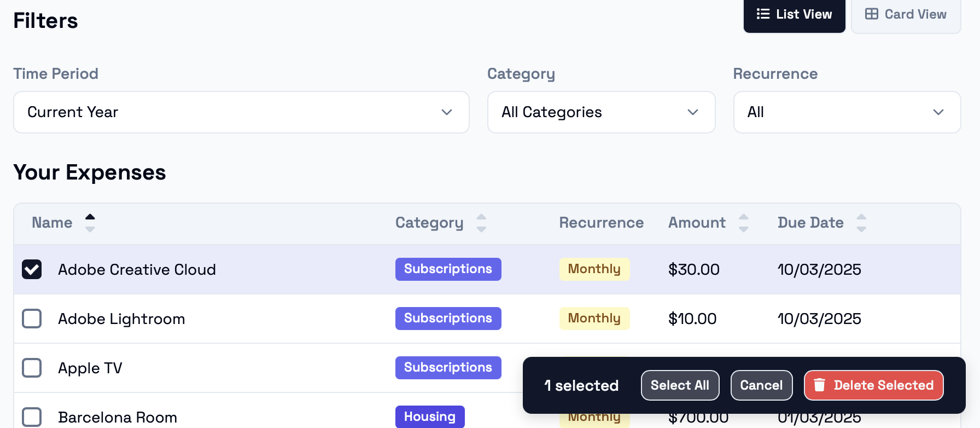This screenshot has height=428, width=980.
Task: Click the list icon in List View
Action: coord(763,14)
